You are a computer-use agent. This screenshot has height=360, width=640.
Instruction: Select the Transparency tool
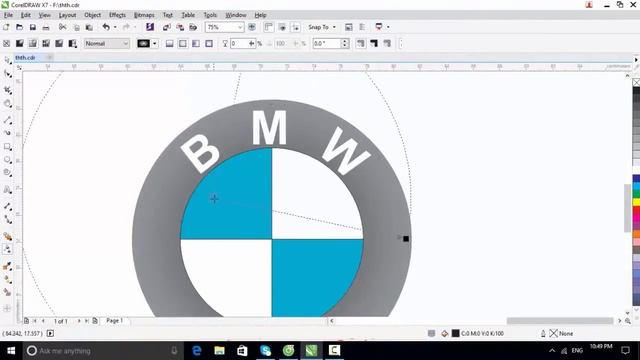tap(7, 249)
